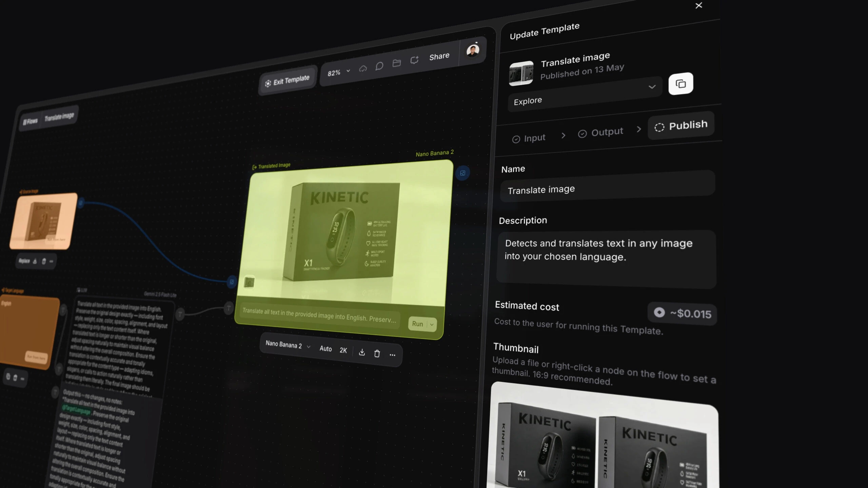Open the zoom level 82% dropdown
Image resolution: width=868 pixels, height=488 pixels.
point(338,72)
